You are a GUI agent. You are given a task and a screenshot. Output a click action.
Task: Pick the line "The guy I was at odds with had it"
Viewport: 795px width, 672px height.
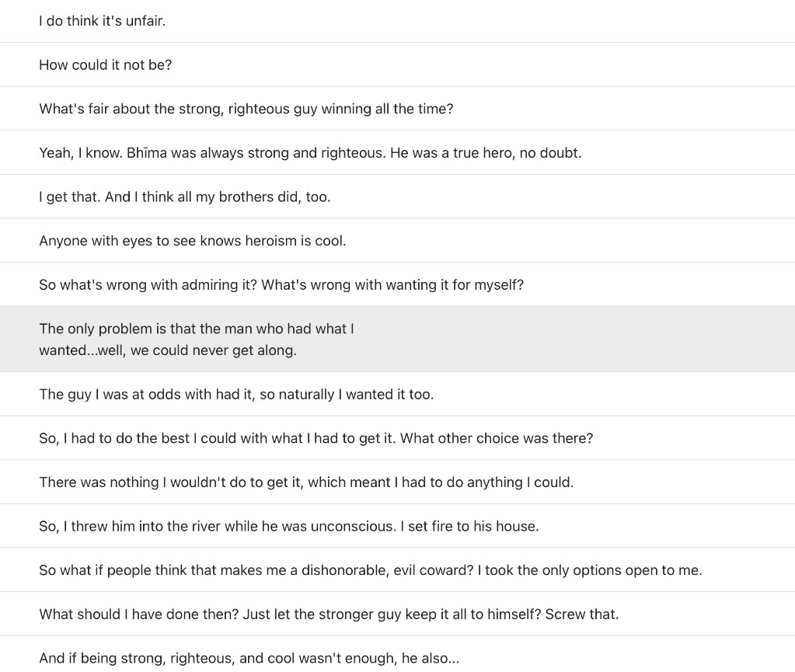click(398, 395)
